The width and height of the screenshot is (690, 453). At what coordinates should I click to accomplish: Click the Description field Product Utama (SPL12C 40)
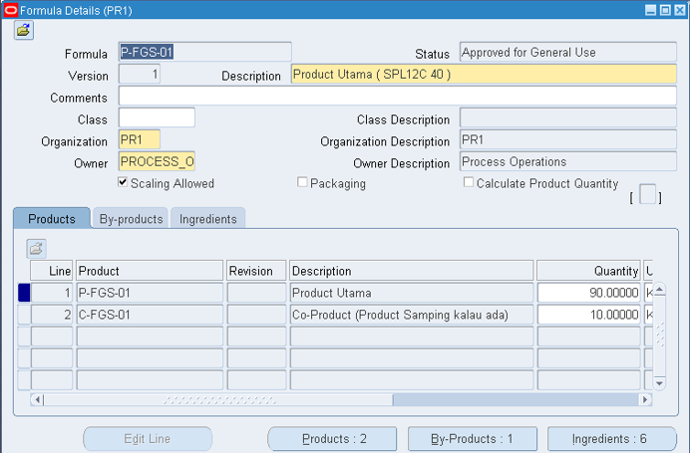tap(484, 74)
